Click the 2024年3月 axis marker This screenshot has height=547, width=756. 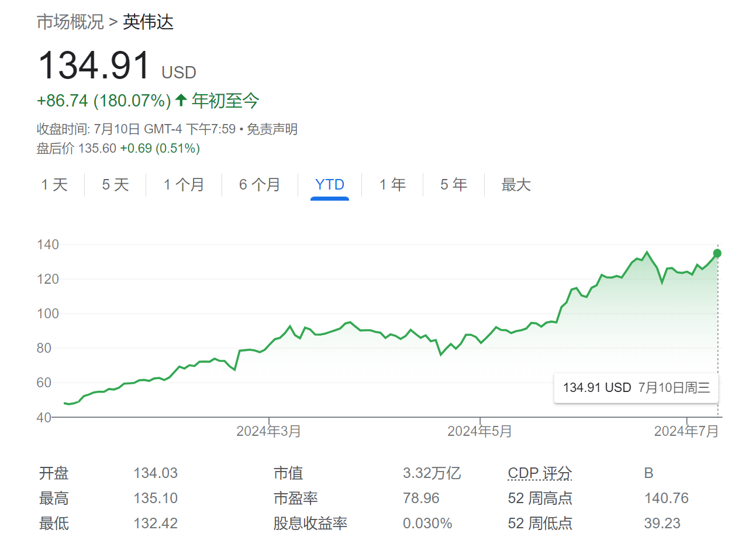pos(268,431)
